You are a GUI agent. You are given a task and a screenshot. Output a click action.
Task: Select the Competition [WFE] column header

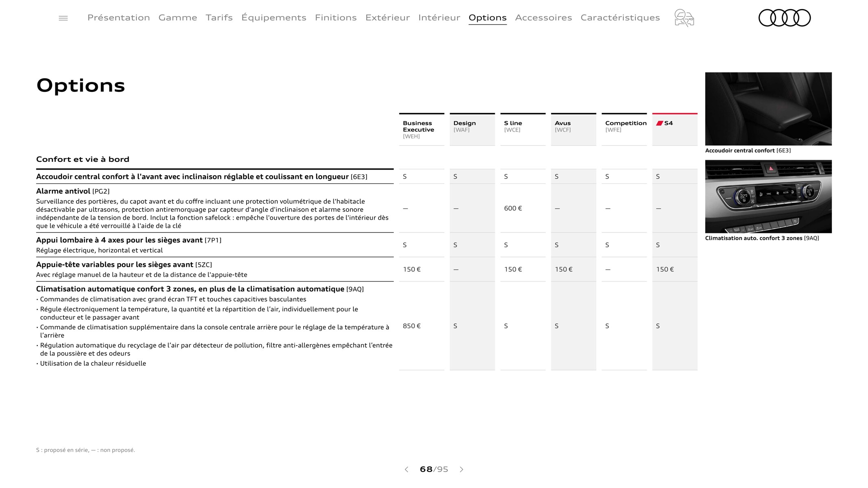pyautogui.click(x=624, y=129)
